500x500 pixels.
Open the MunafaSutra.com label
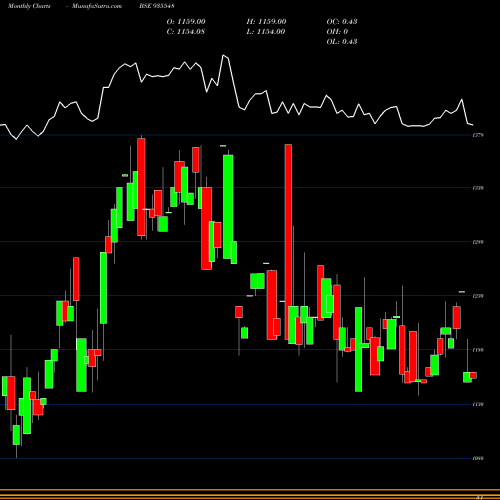coord(97,6)
